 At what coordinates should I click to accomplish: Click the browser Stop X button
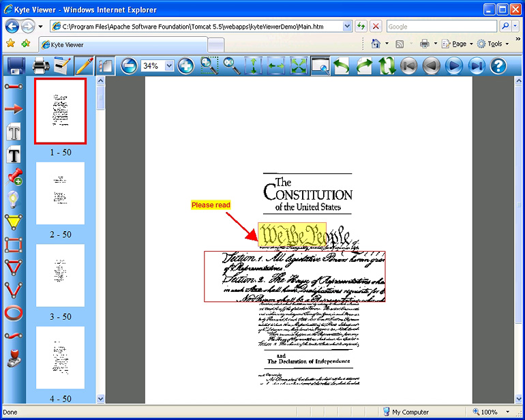(376, 26)
